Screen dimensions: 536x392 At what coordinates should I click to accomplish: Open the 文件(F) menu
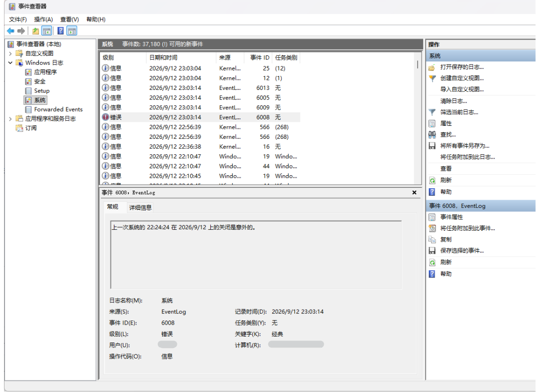click(x=18, y=19)
